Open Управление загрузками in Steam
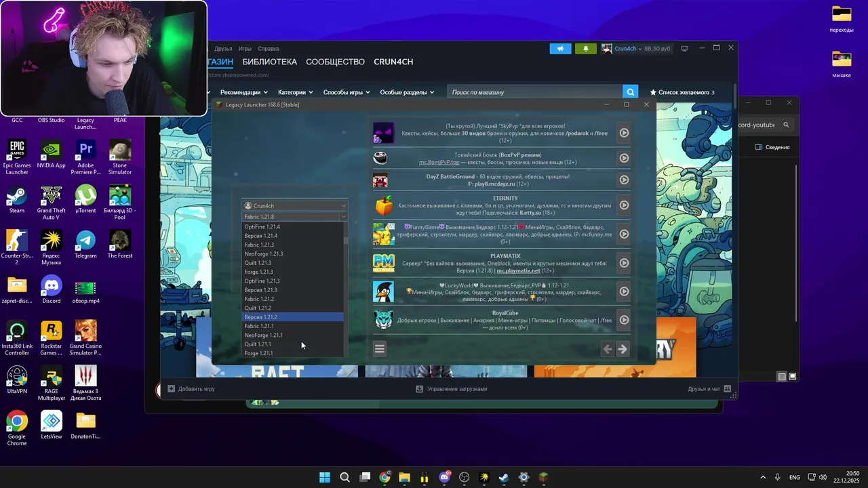 point(452,389)
